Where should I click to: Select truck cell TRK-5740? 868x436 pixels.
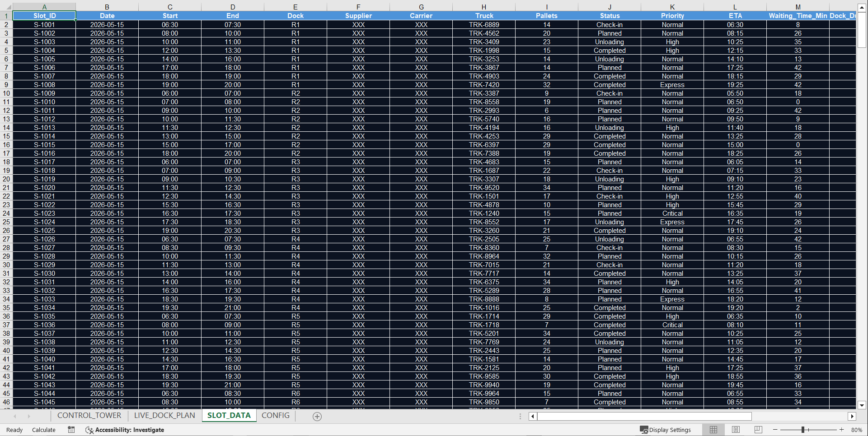(484, 119)
